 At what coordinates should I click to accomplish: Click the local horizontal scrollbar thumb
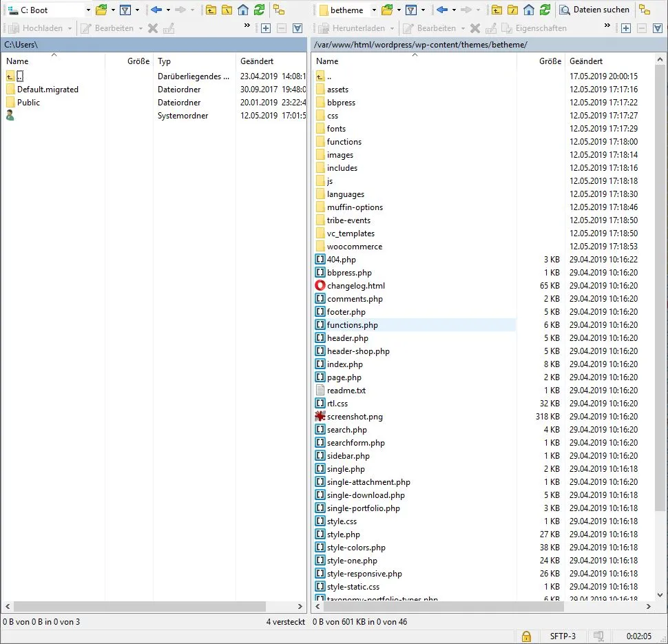coord(140,606)
